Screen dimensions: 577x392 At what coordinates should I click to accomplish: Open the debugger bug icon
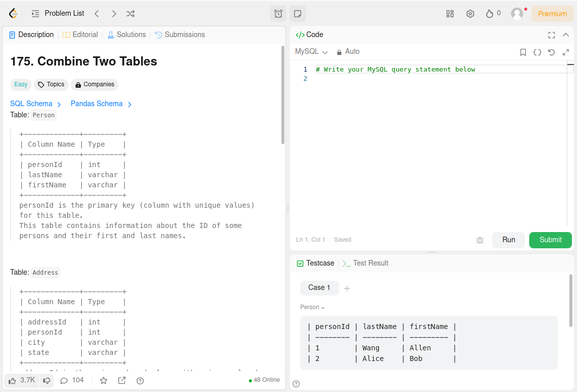click(480, 240)
